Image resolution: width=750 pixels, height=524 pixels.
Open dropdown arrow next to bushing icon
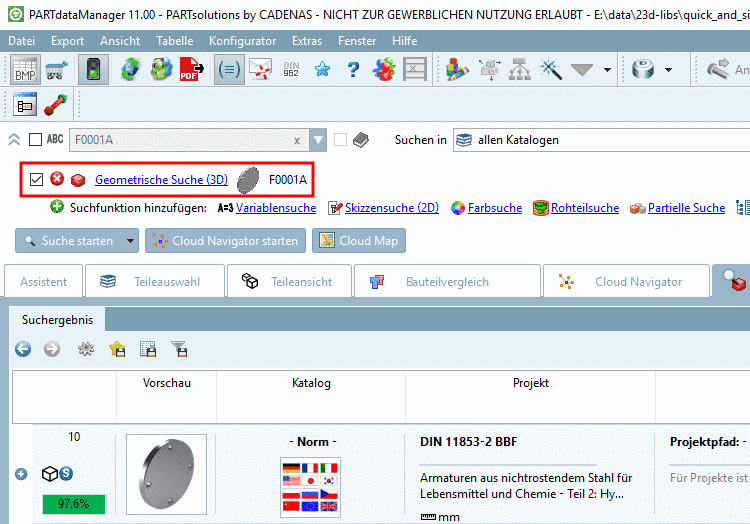click(x=668, y=70)
